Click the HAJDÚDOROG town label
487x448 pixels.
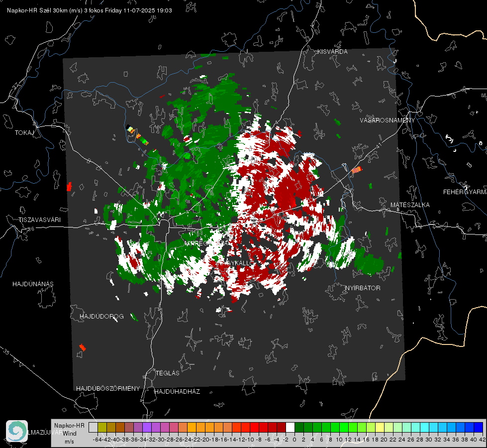click(x=101, y=316)
